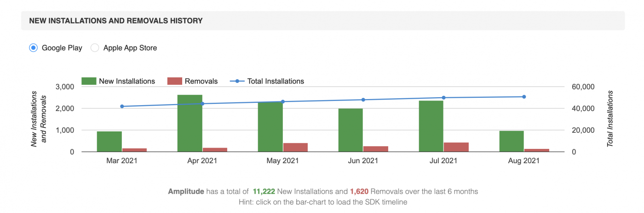Click the 11,222 new installations figure
The width and height of the screenshot is (644, 213).
(x=264, y=191)
